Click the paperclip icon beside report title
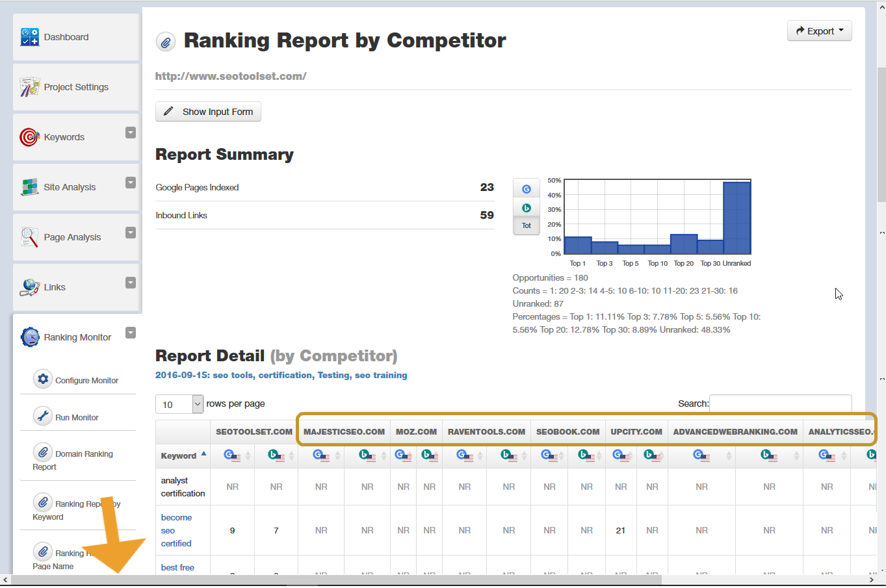886x588 pixels. click(166, 42)
